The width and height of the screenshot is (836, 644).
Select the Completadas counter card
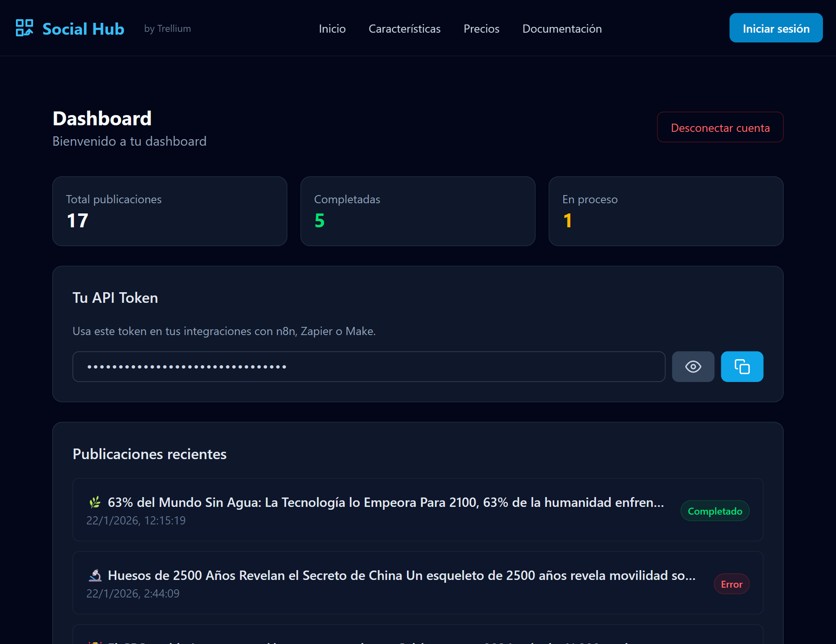tap(418, 211)
